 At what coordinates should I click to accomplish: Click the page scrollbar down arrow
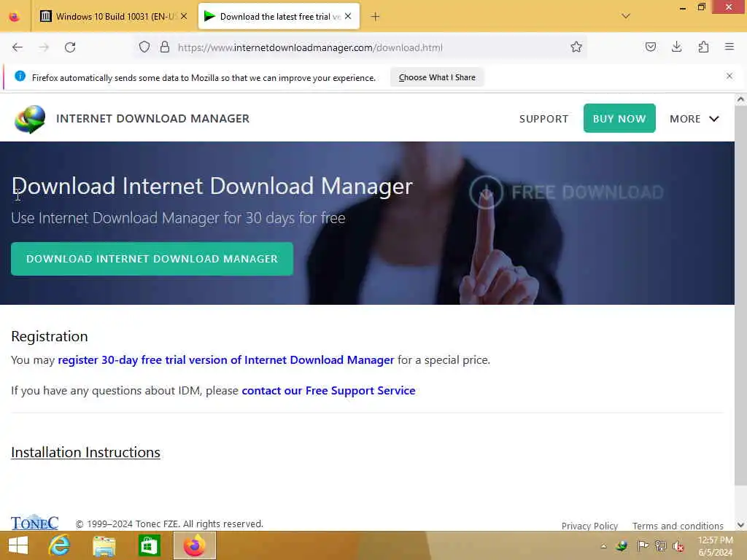pyautogui.click(x=740, y=525)
